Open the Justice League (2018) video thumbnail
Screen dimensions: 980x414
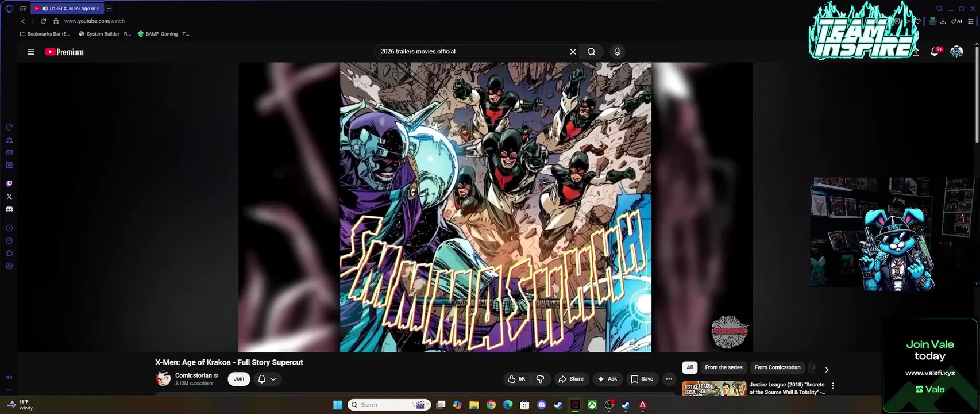(714, 388)
